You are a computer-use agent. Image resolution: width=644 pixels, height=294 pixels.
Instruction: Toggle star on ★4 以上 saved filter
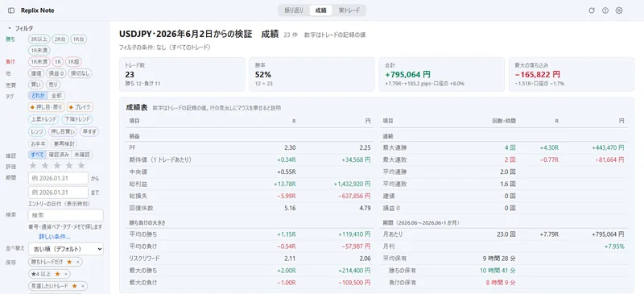click(x=57, y=273)
